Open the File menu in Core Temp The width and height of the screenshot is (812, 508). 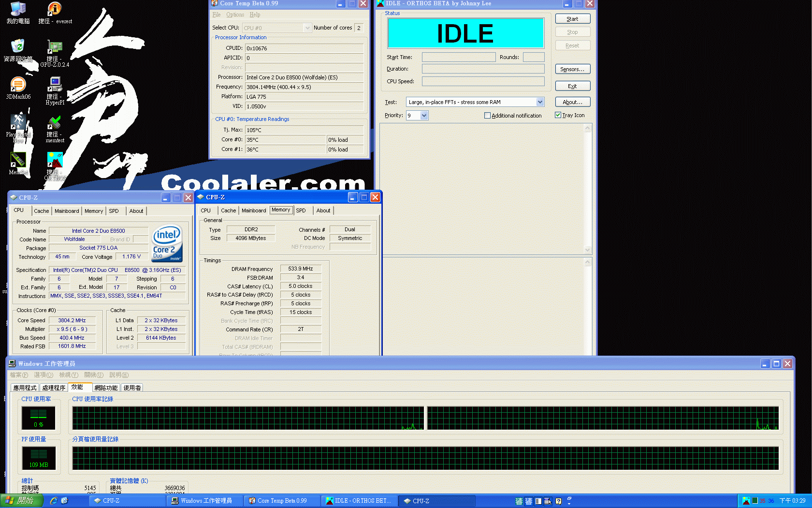217,15
